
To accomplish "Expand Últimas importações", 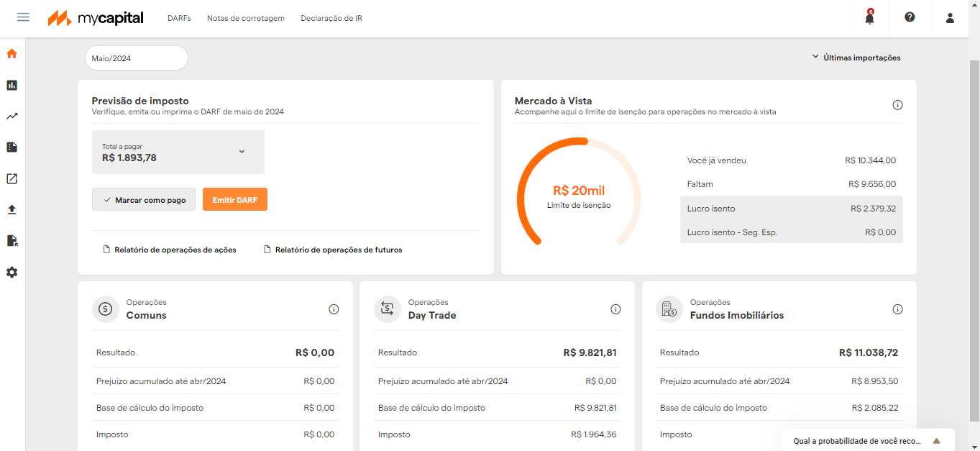I will click(x=856, y=58).
